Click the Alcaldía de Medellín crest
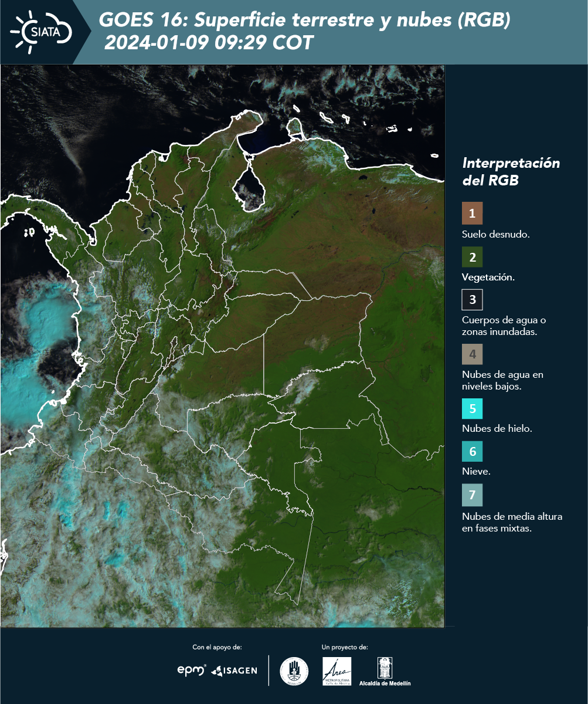This screenshot has width=588, height=704. pos(385,668)
